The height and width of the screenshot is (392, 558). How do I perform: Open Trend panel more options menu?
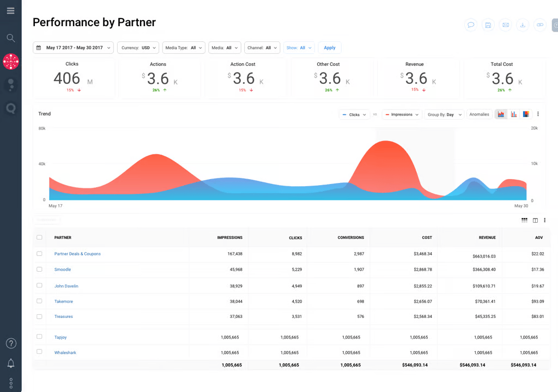click(x=538, y=114)
